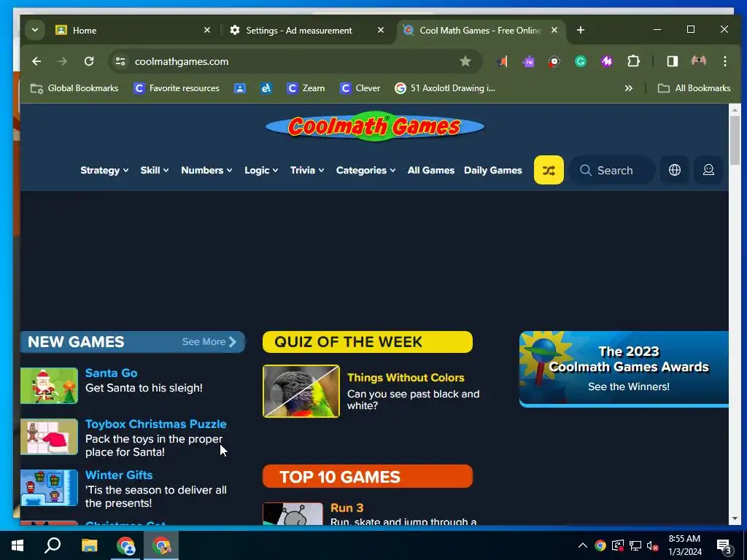The width and height of the screenshot is (747, 560).
Task: Click the purple rw extension icon
Action: [x=528, y=61]
